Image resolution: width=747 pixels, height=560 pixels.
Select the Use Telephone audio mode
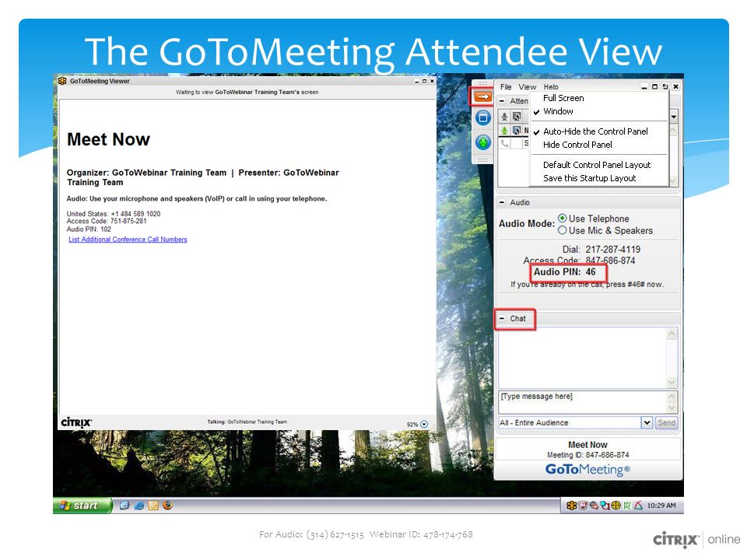click(594, 219)
